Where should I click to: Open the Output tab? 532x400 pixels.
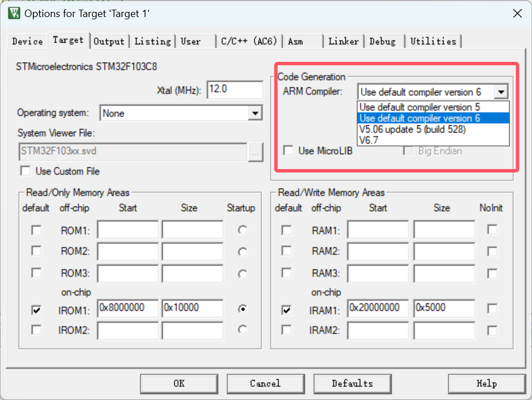coord(109,41)
